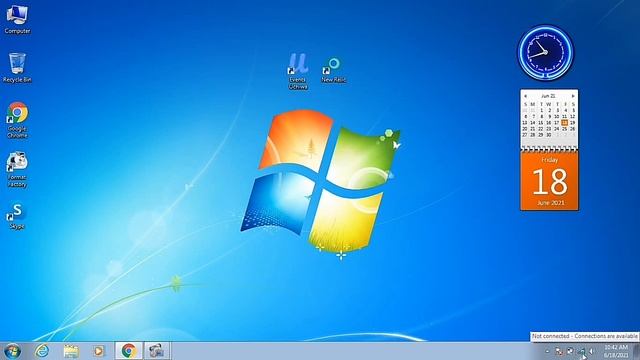Select the Skype desktop shortcut
640x360 pixels.
tap(17, 216)
